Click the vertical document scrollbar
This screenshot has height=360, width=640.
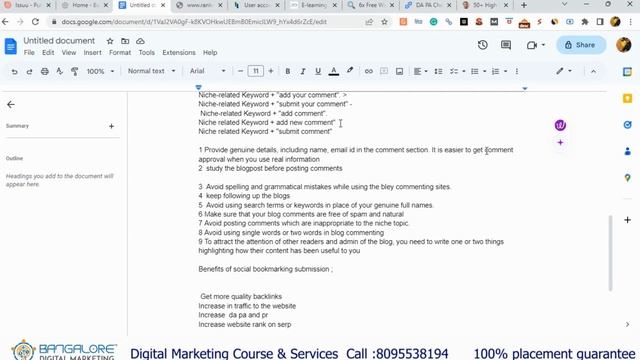pyautogui.click(x=611, y=253)
